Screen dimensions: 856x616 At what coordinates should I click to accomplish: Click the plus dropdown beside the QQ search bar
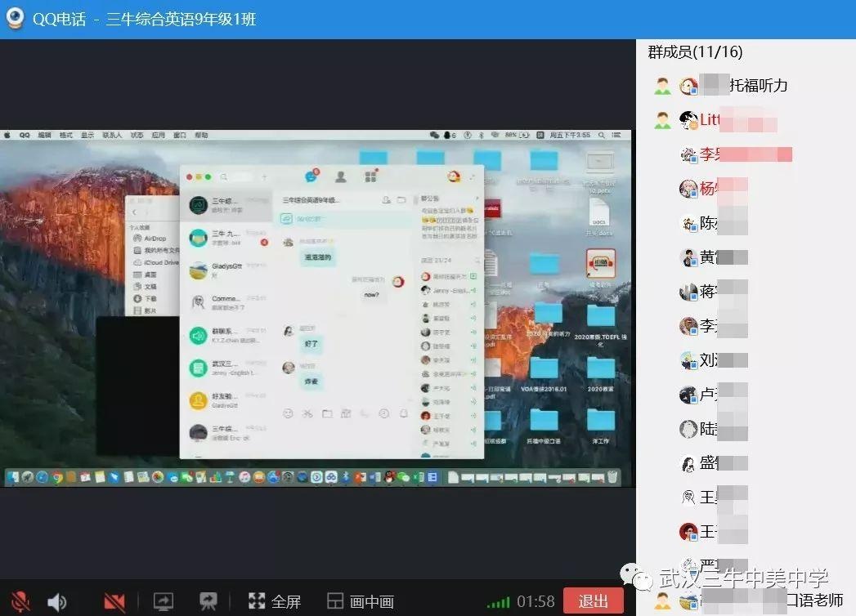[263, 176]
